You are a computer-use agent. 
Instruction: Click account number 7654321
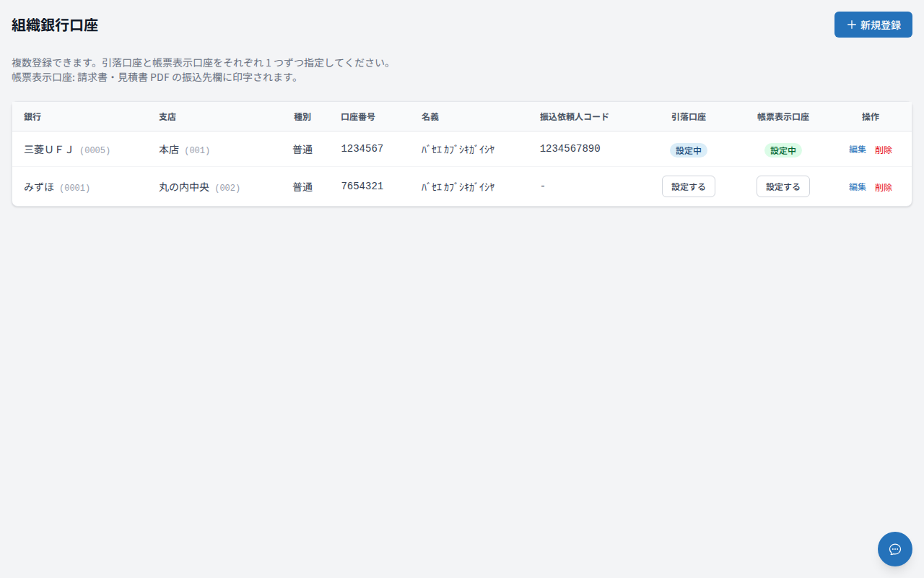[x=362, y=186]
